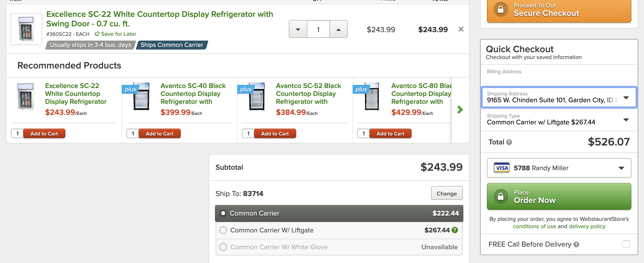The width and height of the screenshot is (644, 263).
Task: Add Avantco SC-52 Black to cart
Action: pos(275,134)
